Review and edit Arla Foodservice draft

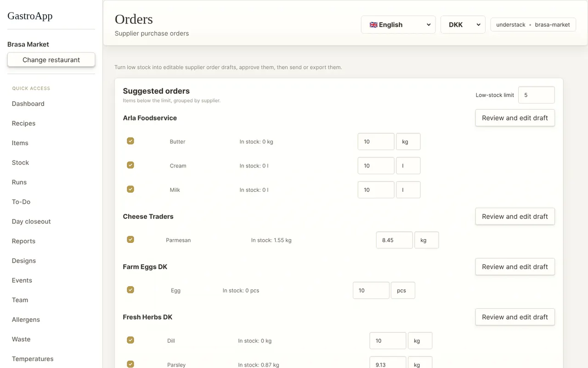[515, 118]
